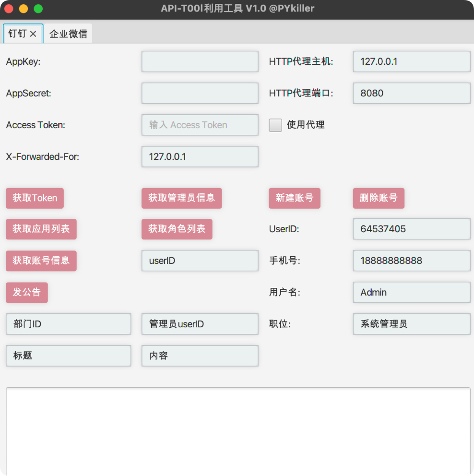The image size is (474, 476).
Task: Click the 获取Token button
Action: pyautogui.click(x=35, y=198)
